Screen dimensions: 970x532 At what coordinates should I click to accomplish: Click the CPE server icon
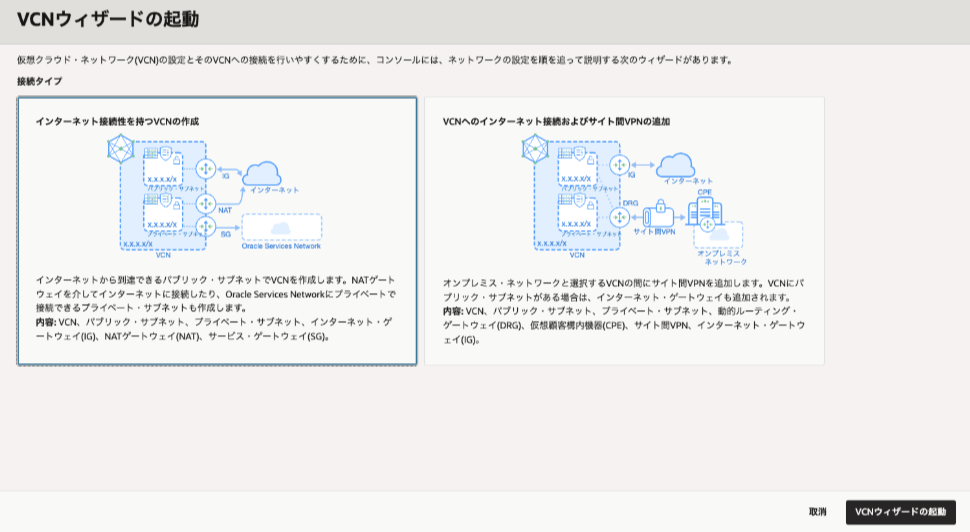[706, 213]
